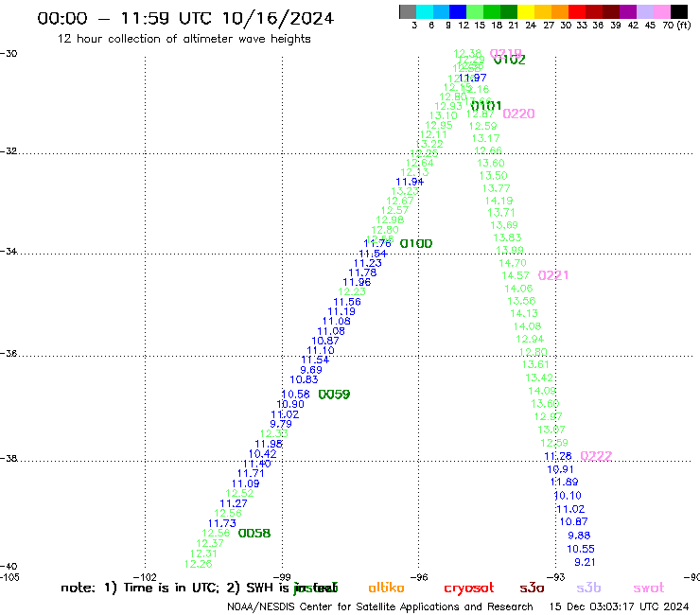700x615 pixels.
Task: Click the -38 latitude axis label
Action: click(9, 458)
